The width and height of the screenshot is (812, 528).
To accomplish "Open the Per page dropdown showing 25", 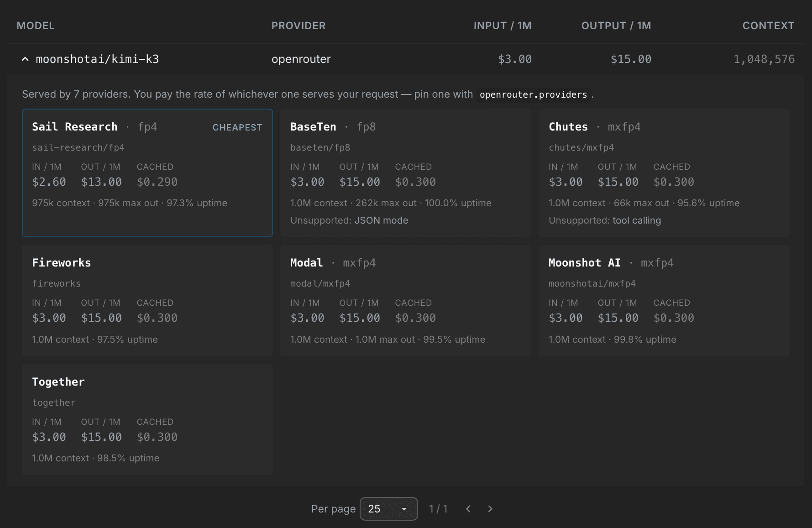I will [x=388, y=509].
